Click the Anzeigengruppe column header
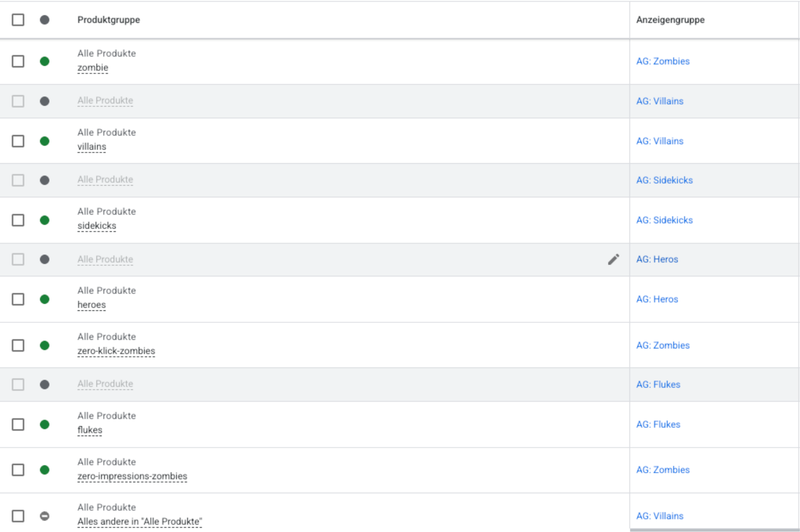Image resolution: width=800 pixels, height=532 pixels. (x=670, y=20)
